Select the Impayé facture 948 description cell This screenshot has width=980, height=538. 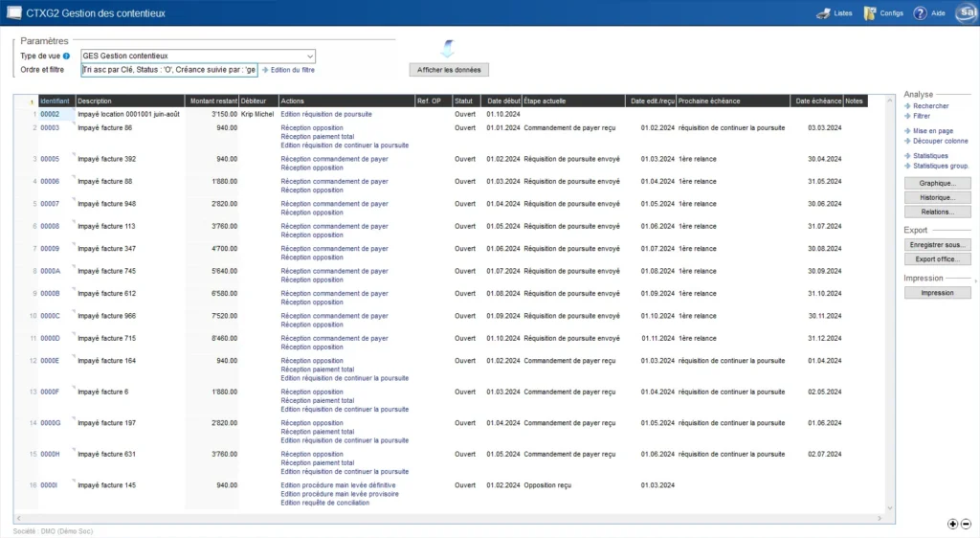click(106, 204)
